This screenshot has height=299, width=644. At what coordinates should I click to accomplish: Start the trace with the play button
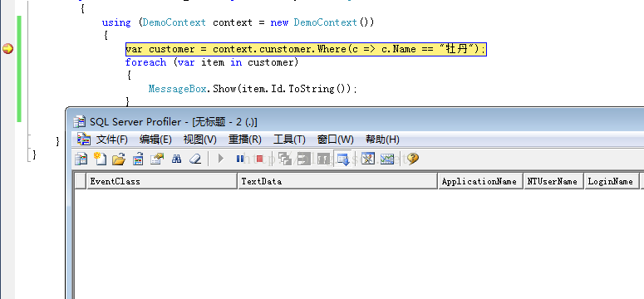(x=221, y=159)
